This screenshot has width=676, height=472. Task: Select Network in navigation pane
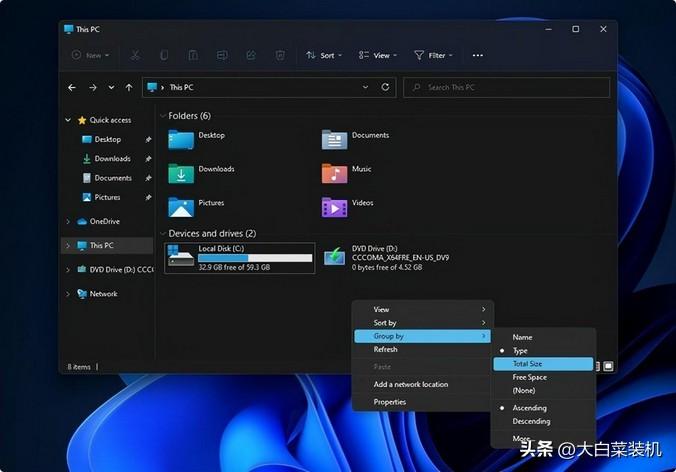click(x=103, y=294)
